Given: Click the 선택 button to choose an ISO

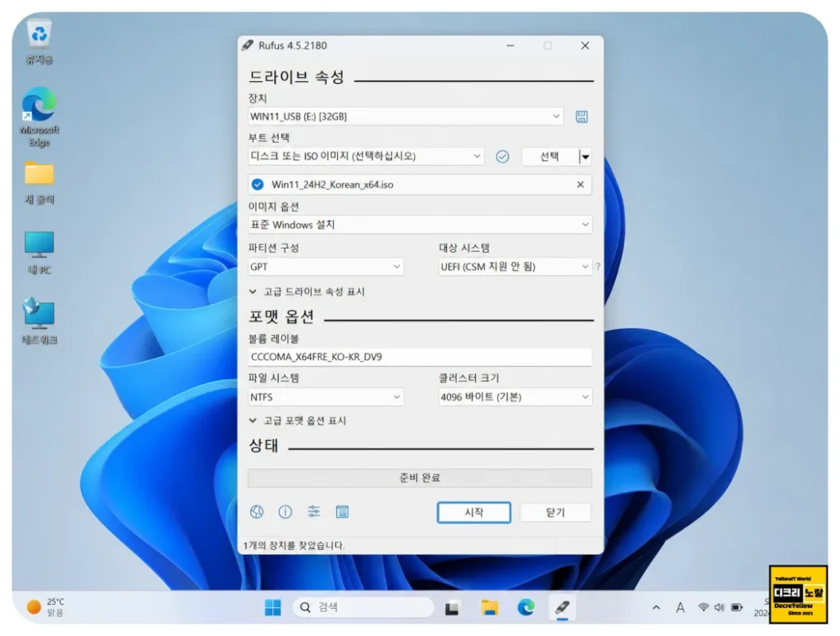Looking at the screenshot, I should (x=550, y=157).
